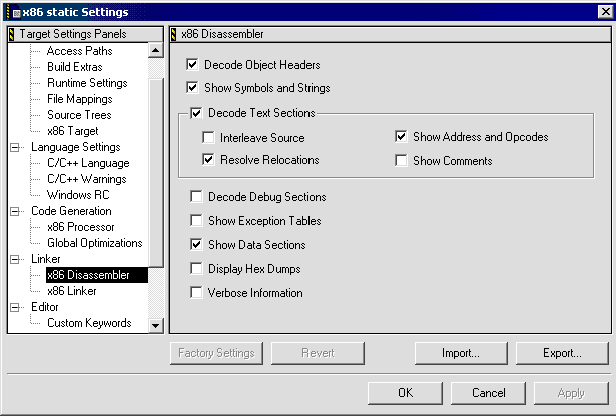Click the Target Settings Panels header icon
Image resolution: width=616 pixels, height=416 pixels.
tap(12, 35)
